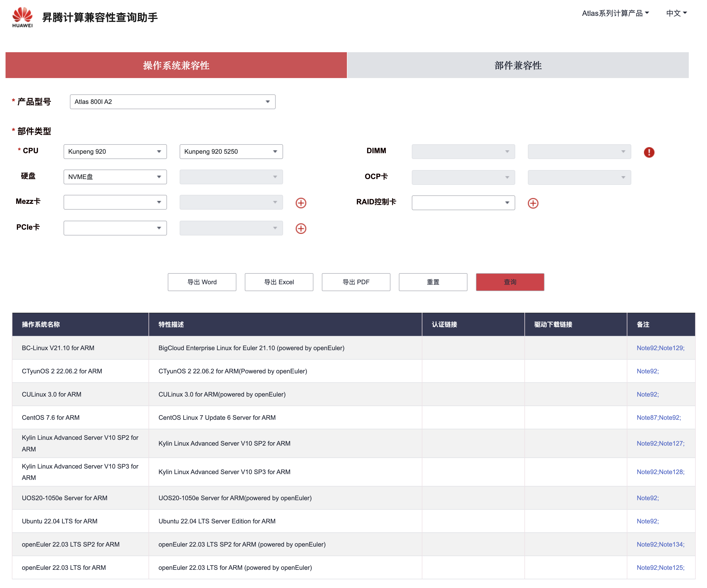Open the Mezz card type dropdown

(x=115, y=202)
